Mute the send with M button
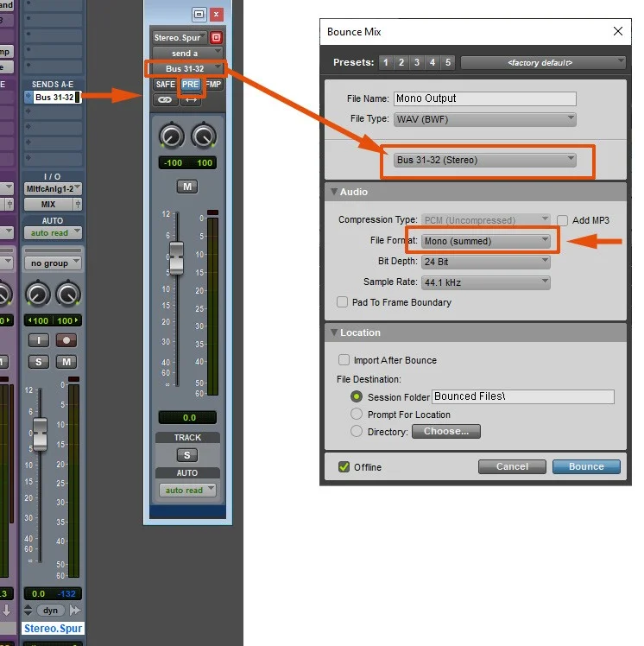This screenshot has width=644, height=646. (x=187, y=187)
